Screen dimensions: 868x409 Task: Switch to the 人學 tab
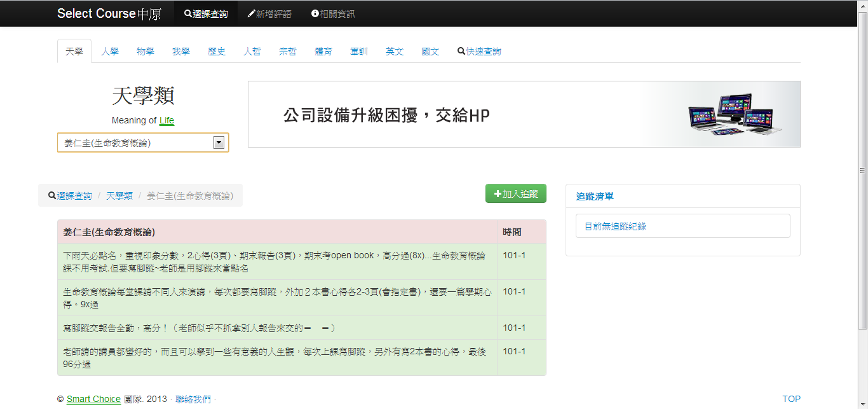point(110,52)
